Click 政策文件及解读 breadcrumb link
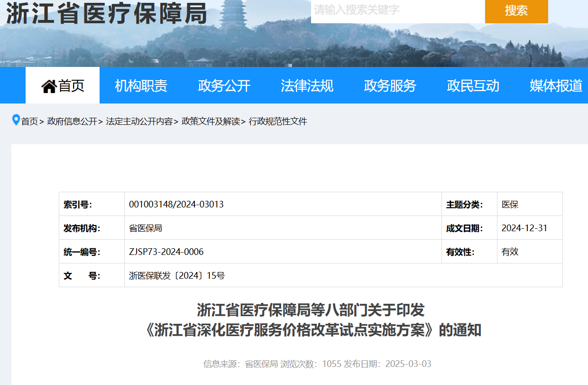Image resolution: width=588 pixels, height=385 pixels. [x=211, y=122]
